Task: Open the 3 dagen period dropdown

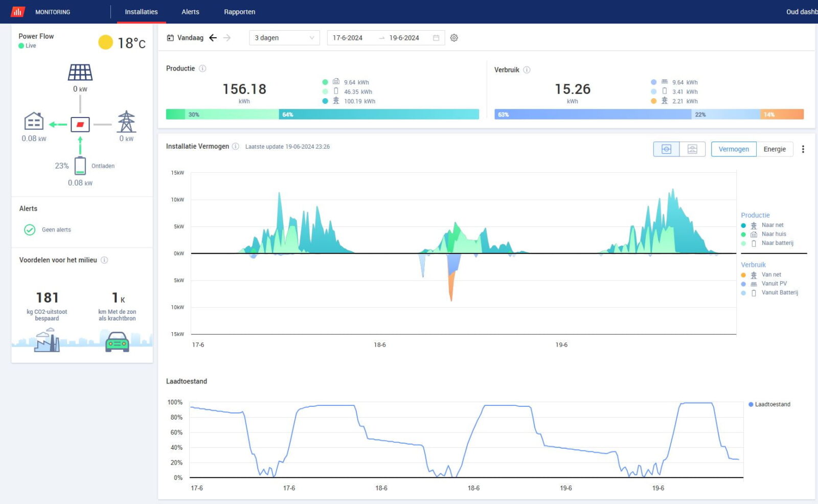Action: coord(284,38)
